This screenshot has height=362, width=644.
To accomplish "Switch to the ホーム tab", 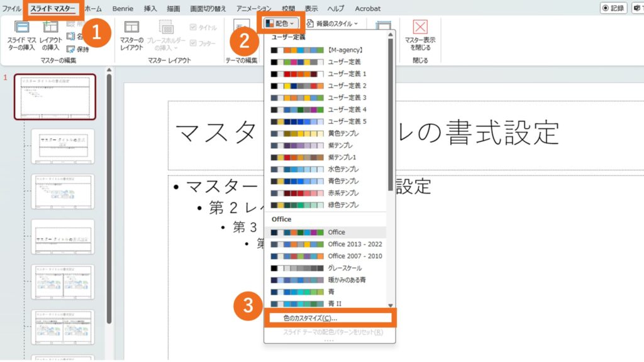I will pos(93,8).
